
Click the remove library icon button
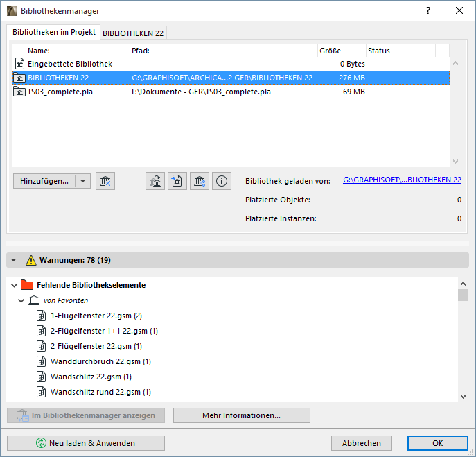pyautogui.click(x=105, y=181)
